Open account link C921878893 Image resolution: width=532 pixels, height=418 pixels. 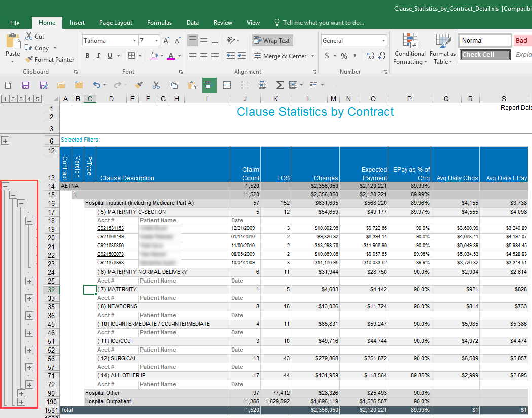point(111,263)
